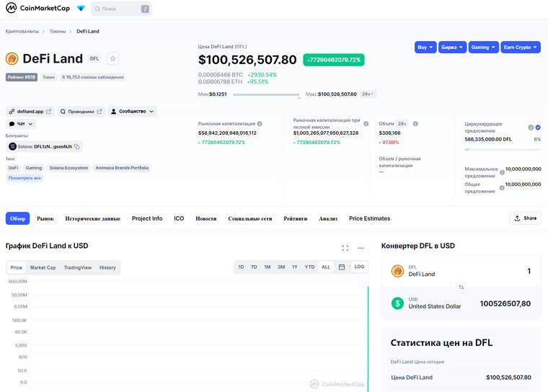548x392 pixels.
Task: Select the Price chart view
Action: 16,267
